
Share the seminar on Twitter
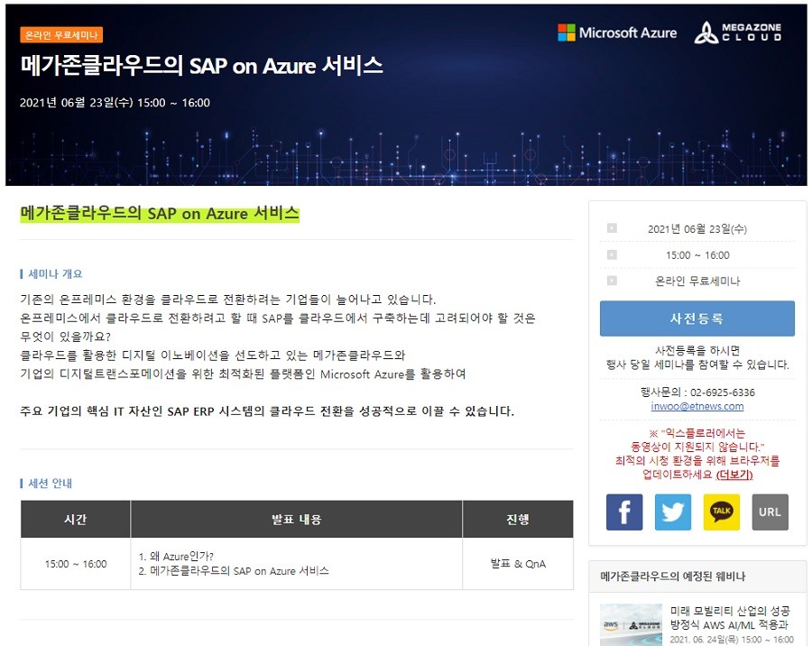tap(673, 512)
